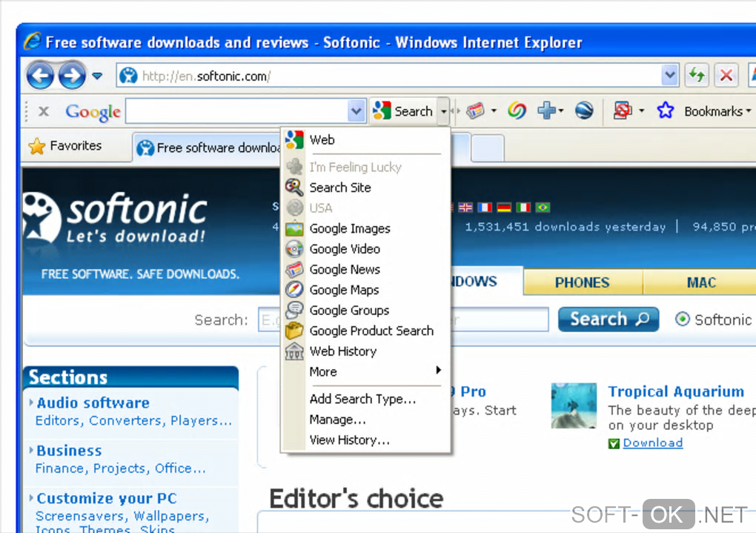Open the Audio software section link
This screenshot has height=533, width=756.
93,403
